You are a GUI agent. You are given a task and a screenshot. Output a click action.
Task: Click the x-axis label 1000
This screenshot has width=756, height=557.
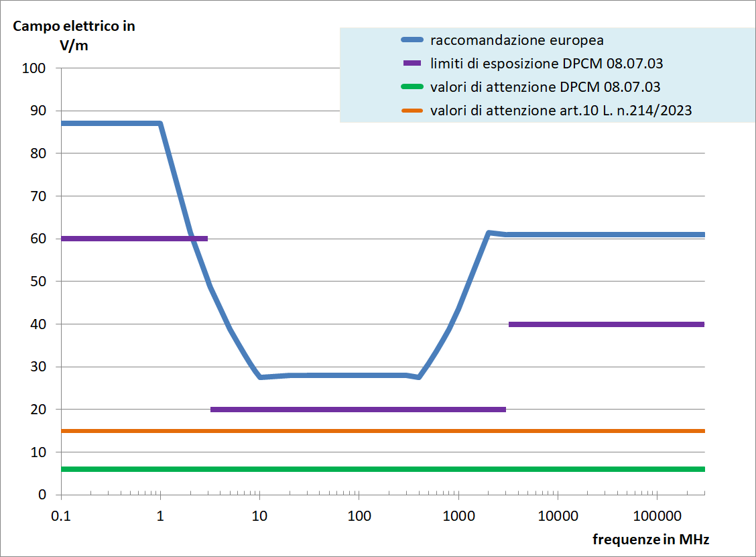click(458, 516)
